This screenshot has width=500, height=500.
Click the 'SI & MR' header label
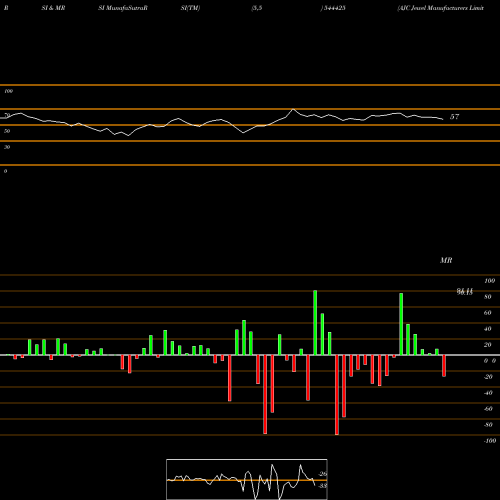click(x=53, y=8)
